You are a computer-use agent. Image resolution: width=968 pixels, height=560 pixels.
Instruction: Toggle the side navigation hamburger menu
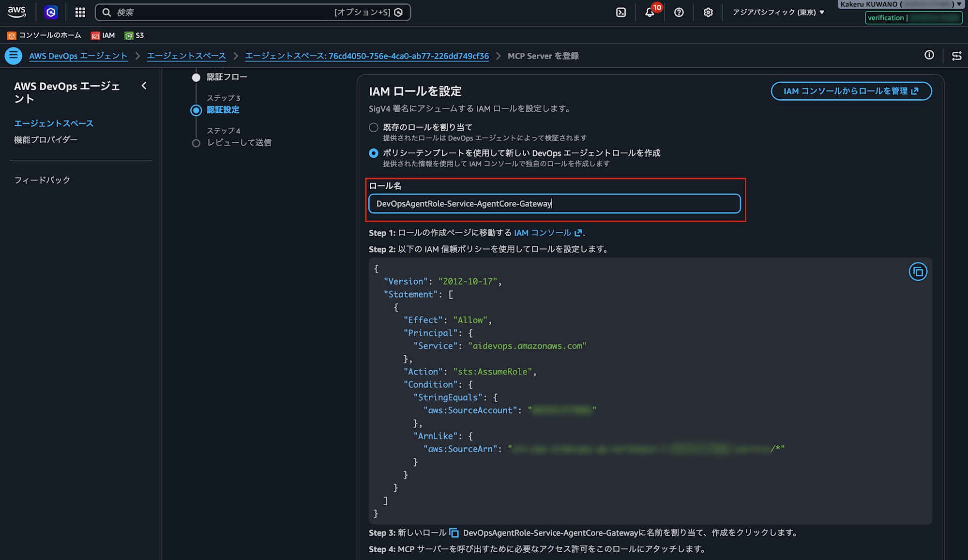pyautogui.click(x=14, y=56)
